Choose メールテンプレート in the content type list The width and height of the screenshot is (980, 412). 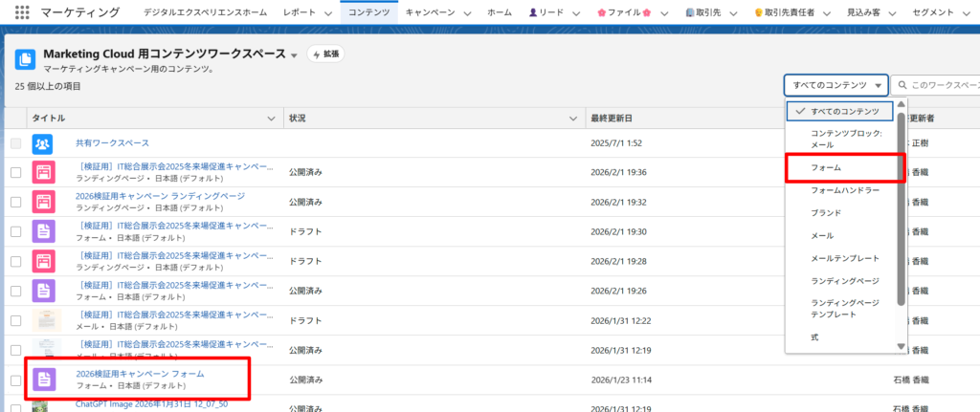[x=841, y=258]
